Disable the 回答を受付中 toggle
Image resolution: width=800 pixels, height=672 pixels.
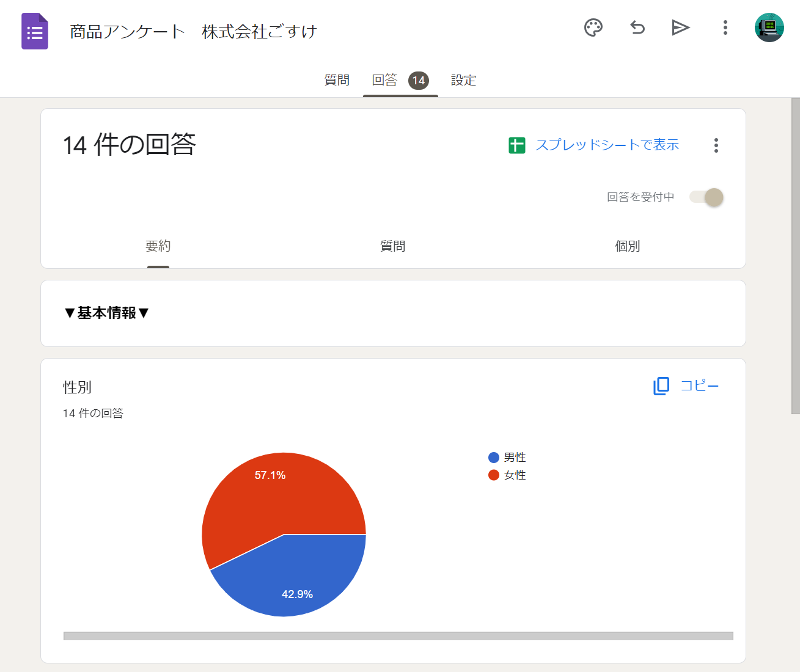706,197
